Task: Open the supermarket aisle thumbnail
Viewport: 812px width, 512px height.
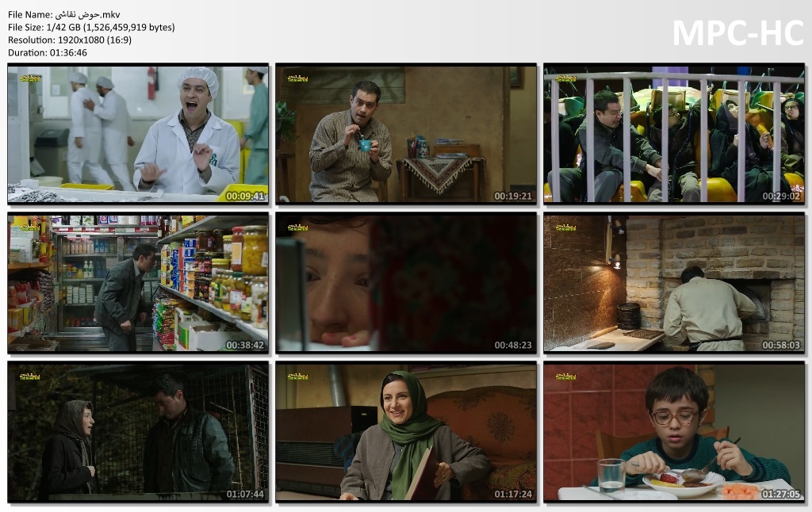Action: click(138, 282)
